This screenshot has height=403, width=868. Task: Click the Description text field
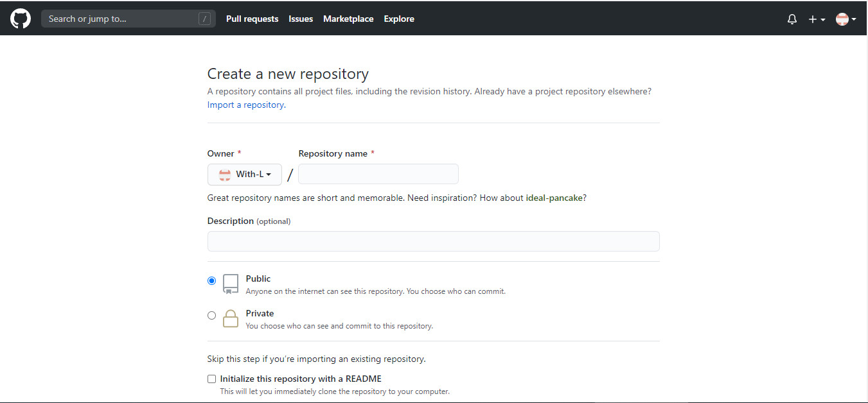point(433,241)
